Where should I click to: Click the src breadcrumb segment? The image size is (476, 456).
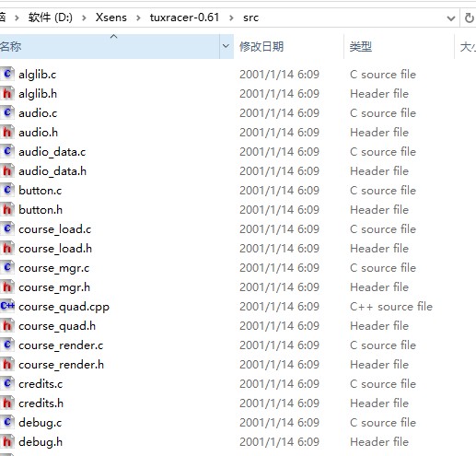[x=250, y=18]
